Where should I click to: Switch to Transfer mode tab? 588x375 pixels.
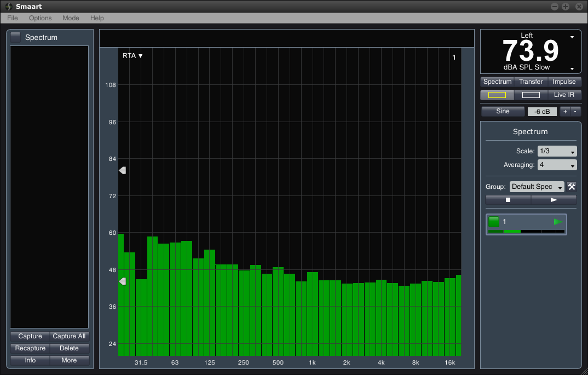[531, 82]
